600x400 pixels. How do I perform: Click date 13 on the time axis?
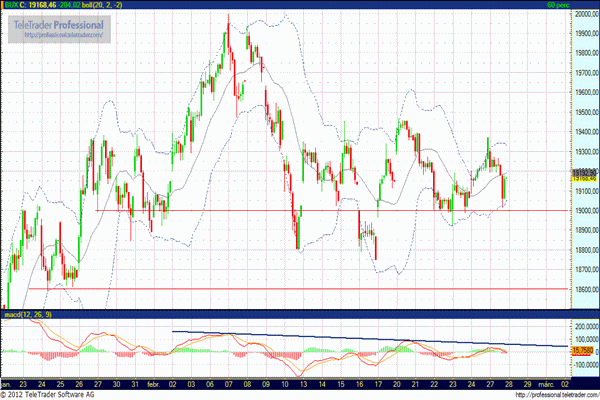303,384
